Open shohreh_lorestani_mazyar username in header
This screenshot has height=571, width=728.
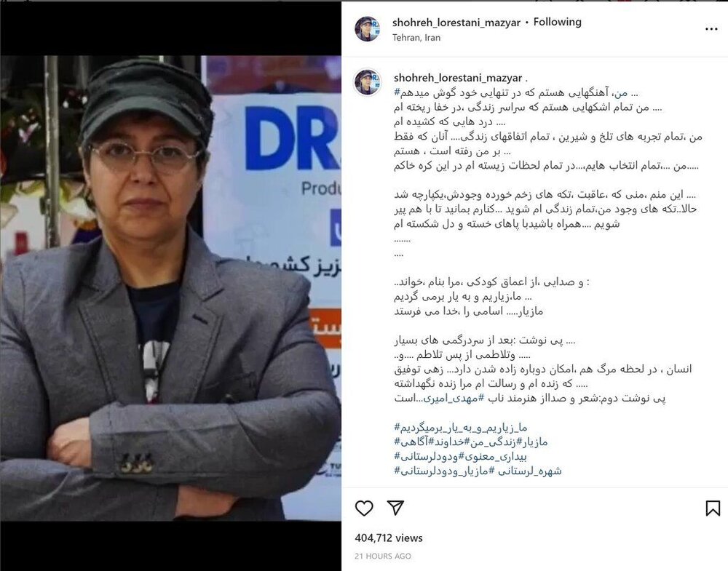tap(456, 23)
